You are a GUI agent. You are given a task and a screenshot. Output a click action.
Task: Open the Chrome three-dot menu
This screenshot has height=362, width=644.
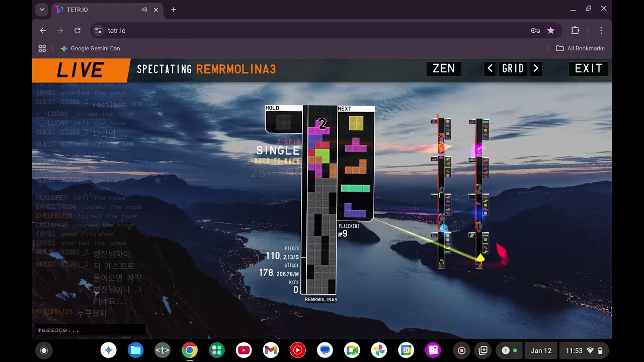click(x=601, y=31)
